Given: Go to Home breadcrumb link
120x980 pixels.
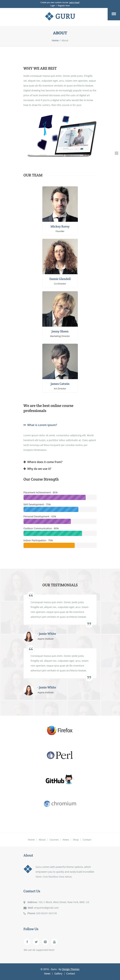Looking at the screenshot, I should pos(55,40).
